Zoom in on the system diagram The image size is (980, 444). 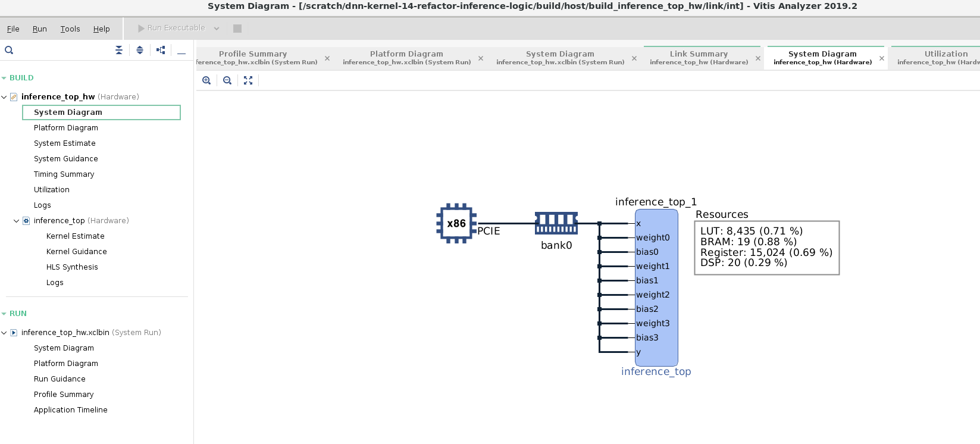[206, 80]
